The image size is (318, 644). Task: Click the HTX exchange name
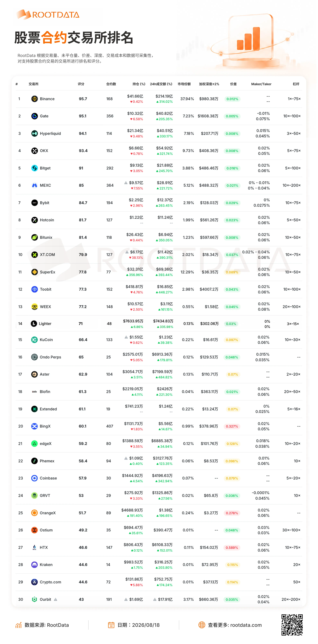44,548
